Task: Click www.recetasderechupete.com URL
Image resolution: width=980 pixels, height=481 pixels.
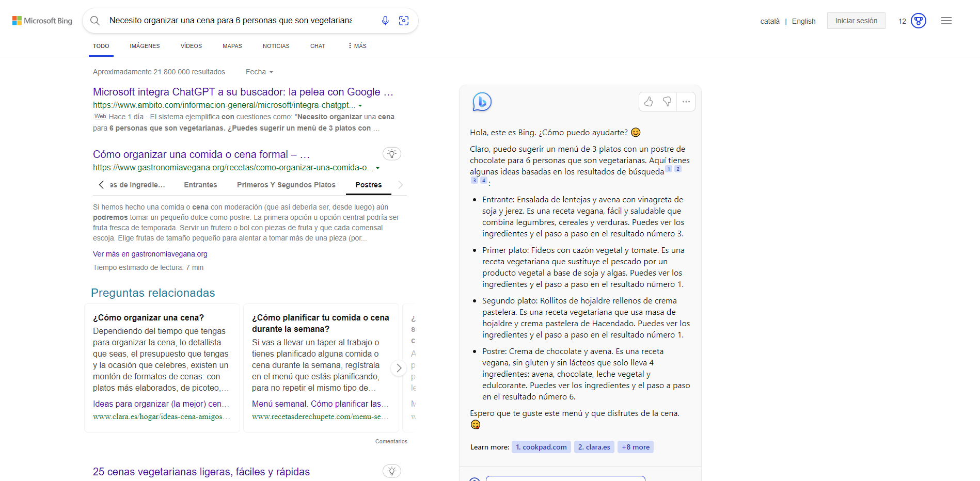Action: pos(320,416)
